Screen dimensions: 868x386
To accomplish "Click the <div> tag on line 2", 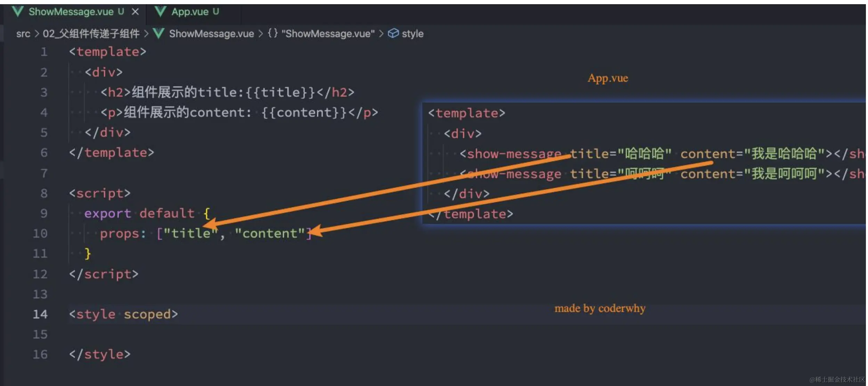I will tap(104, 72).
